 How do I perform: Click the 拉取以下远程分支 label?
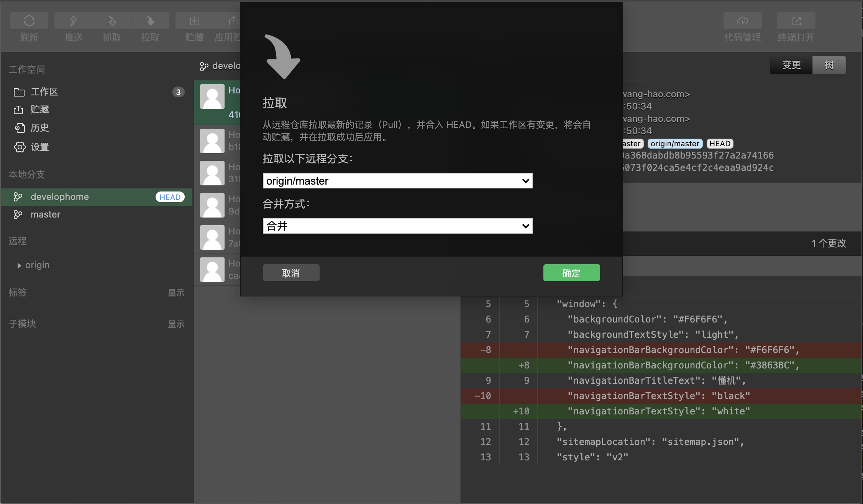point(307,159)
